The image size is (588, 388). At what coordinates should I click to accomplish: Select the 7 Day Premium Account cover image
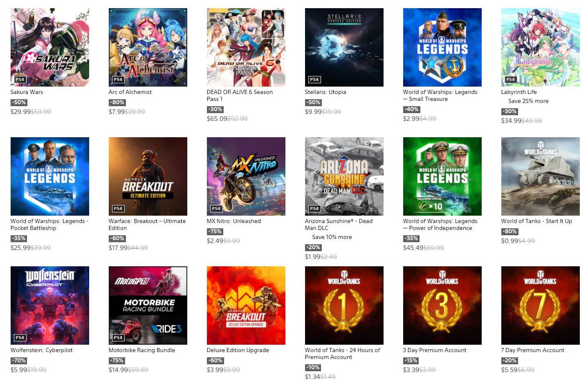pos(540,305)
